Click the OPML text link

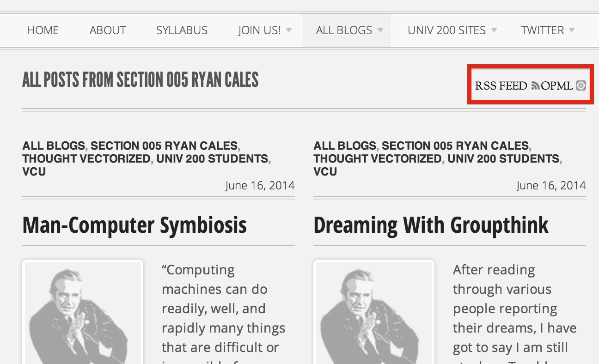[x=557, y=86]
